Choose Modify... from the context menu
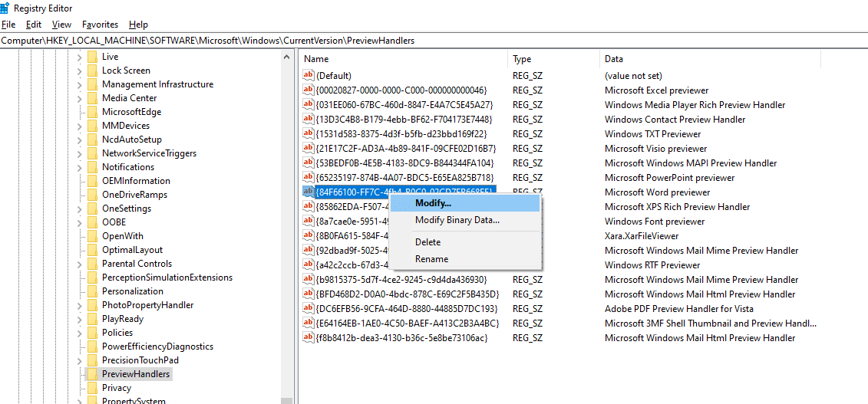868x404 pixels. click(x=465, y=203)
